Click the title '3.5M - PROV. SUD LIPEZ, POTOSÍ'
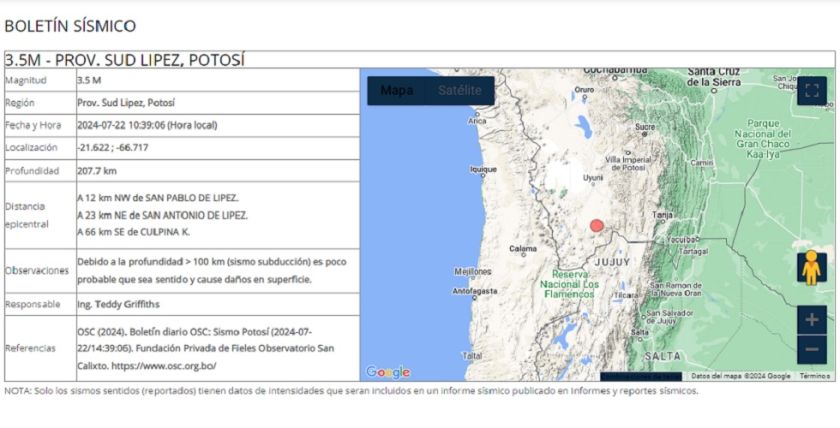840x428 pixels. tap(124, 59)
